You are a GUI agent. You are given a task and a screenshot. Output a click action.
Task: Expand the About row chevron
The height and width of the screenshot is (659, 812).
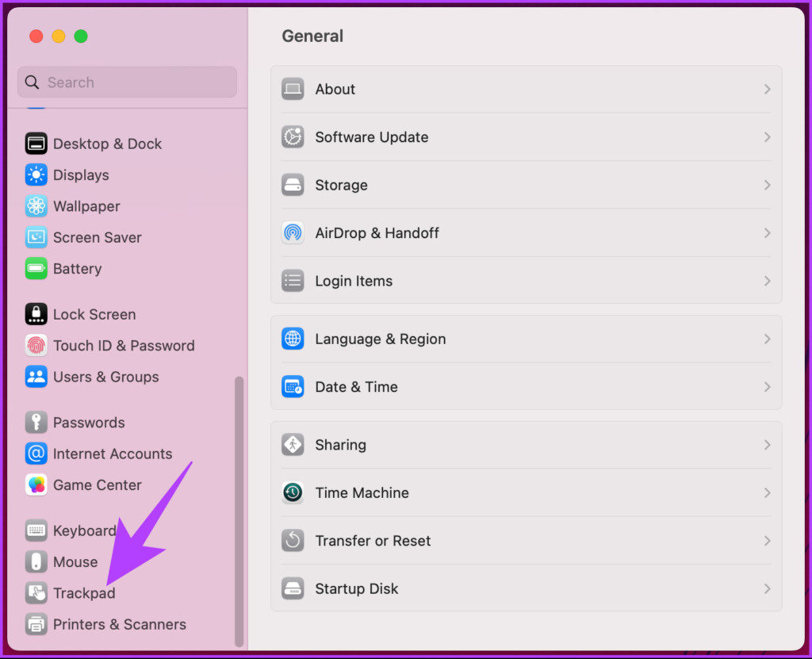[767, 89]
